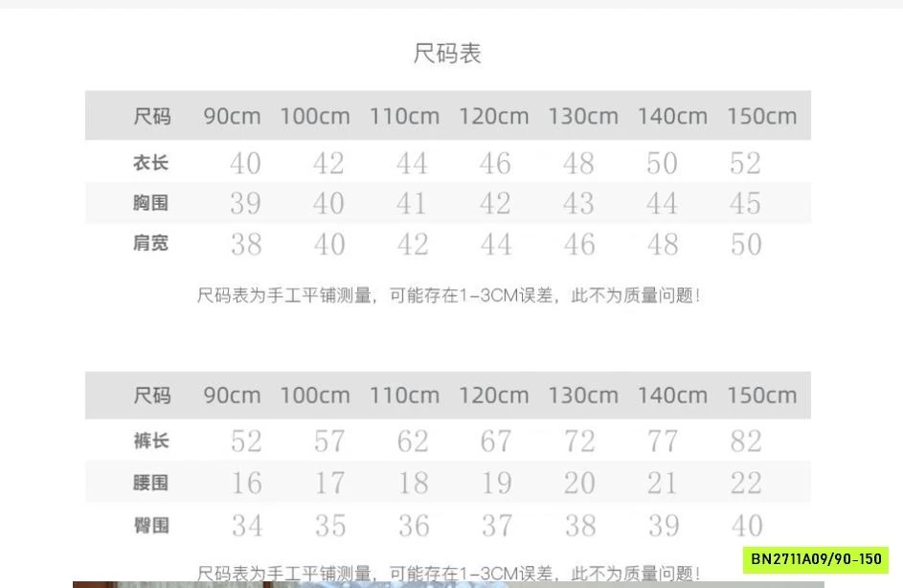Click the 90cm header in the lower table
Image resolution: width=903 pixels, height=588 pixels.
click(232, 396)
